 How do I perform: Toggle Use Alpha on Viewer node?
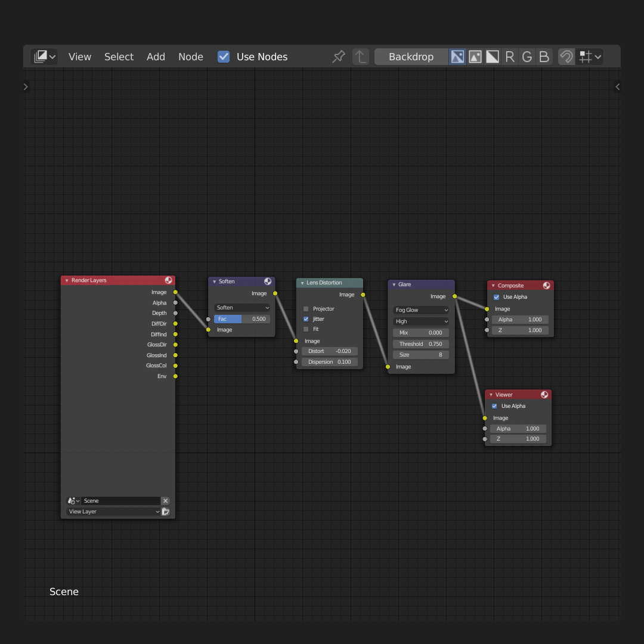[x=494, y=406]
